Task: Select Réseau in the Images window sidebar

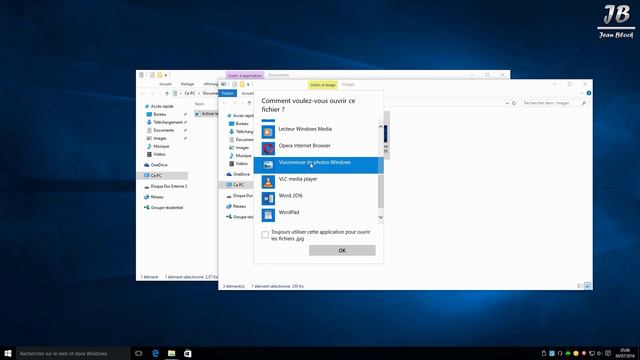Action: click(236, 206)
